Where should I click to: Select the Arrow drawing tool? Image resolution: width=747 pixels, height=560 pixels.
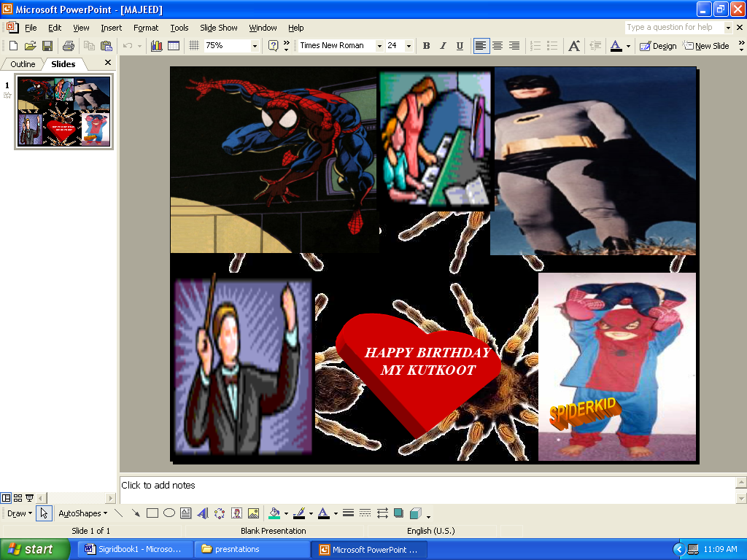(136, 513)
